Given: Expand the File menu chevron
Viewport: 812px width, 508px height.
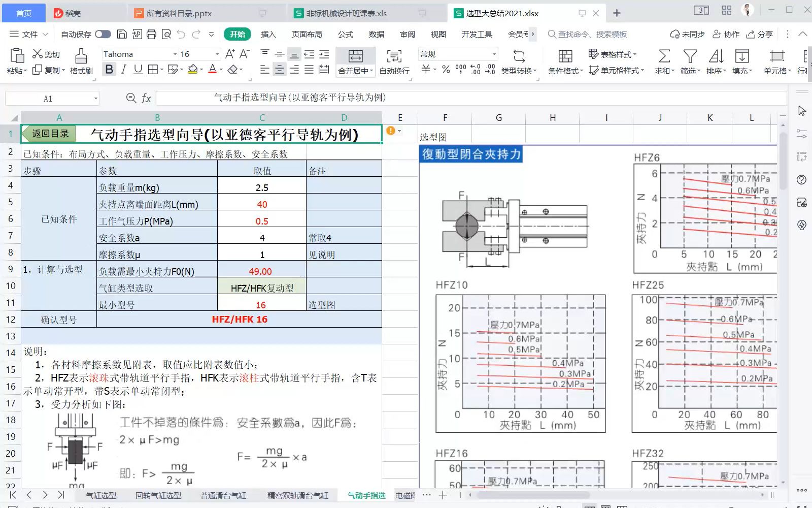Looking at the screenshot, I should (x=45, y=34).
